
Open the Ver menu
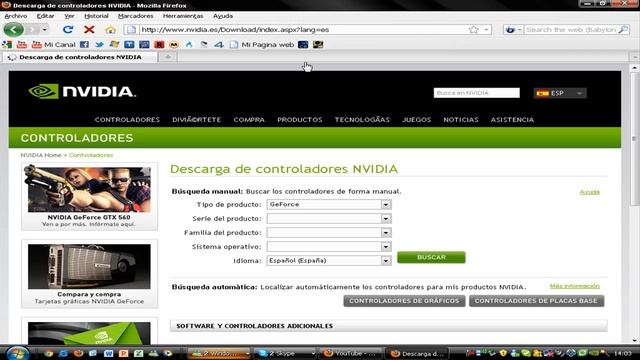69,16
